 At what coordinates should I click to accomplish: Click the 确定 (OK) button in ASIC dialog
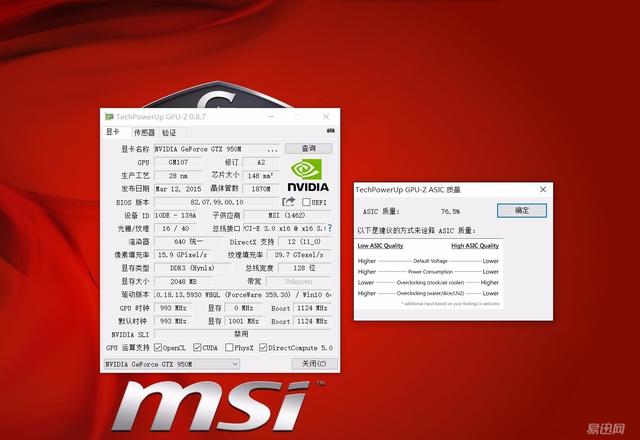[x=521, y=211]
